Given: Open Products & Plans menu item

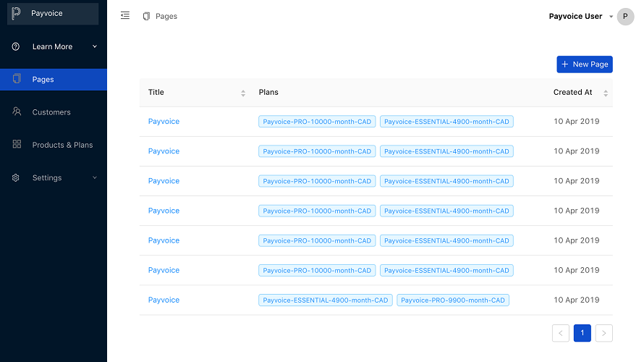Looking at the screenshot, I should pyautogui.click(x=54, y=145).
